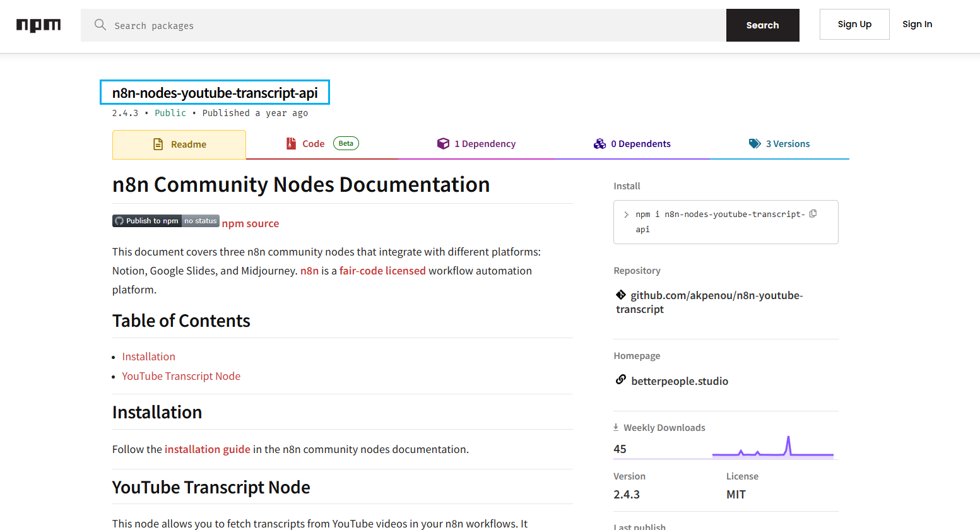980x530 pixels.
Task: Click the magnifying glass search icon
Action: click(100, 25)
